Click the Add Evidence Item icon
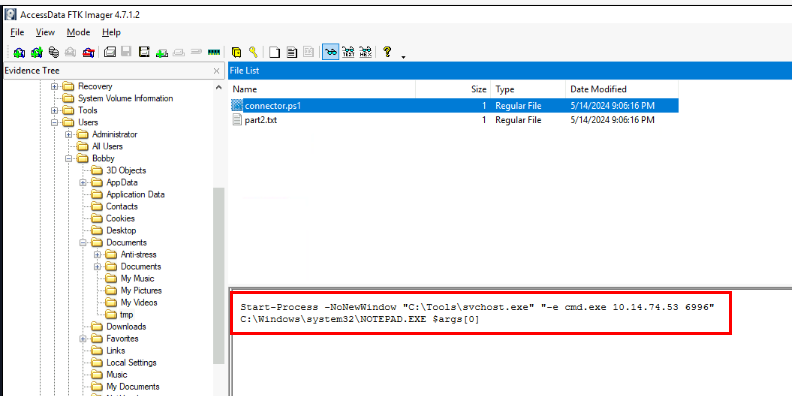The image size is (792, 396). [19, 52]
